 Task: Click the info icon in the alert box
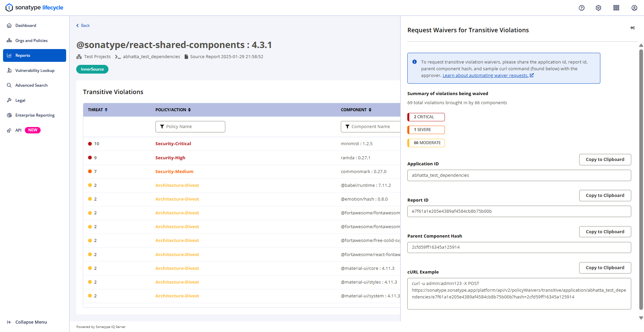pos(414,62)
